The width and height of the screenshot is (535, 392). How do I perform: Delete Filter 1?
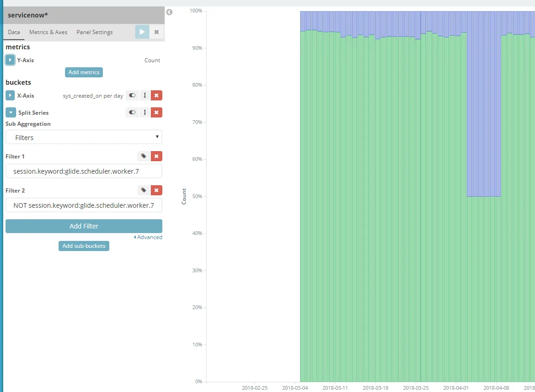coord(157,156)
